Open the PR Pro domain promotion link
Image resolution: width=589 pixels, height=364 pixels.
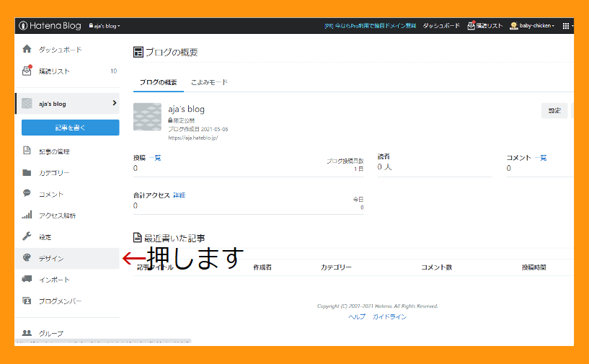(370, 25)
